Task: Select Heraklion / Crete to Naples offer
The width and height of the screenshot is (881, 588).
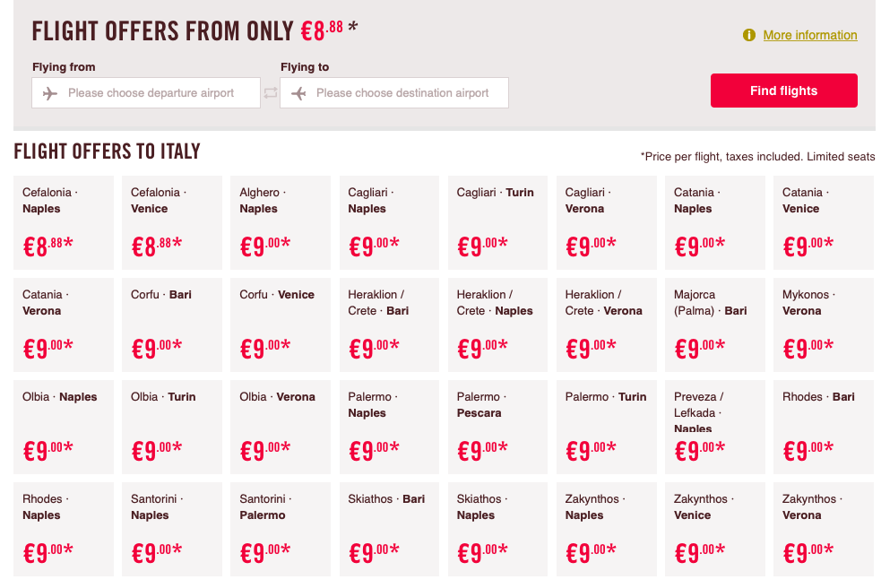Action: (497, 324)
